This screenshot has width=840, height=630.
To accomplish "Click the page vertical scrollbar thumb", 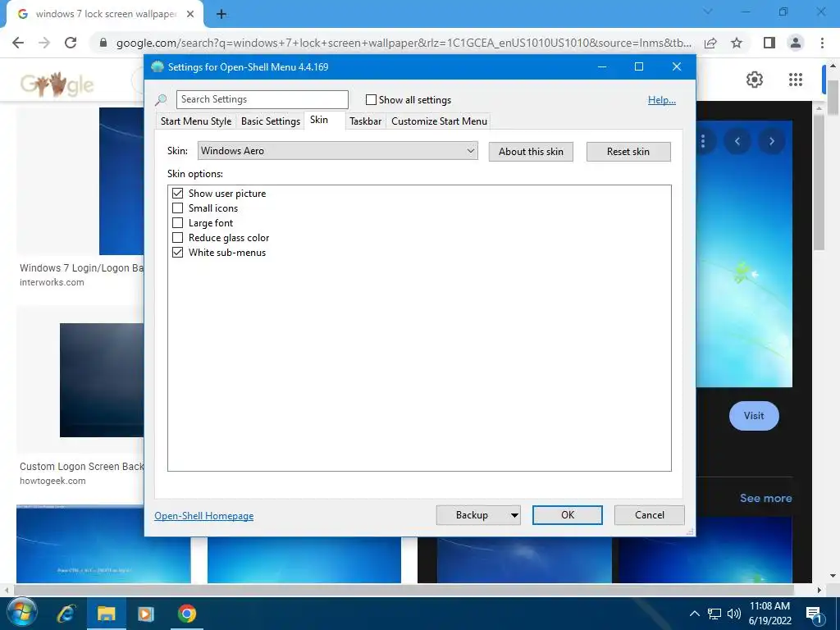I will pyautogui.click(x=833, y=97).
